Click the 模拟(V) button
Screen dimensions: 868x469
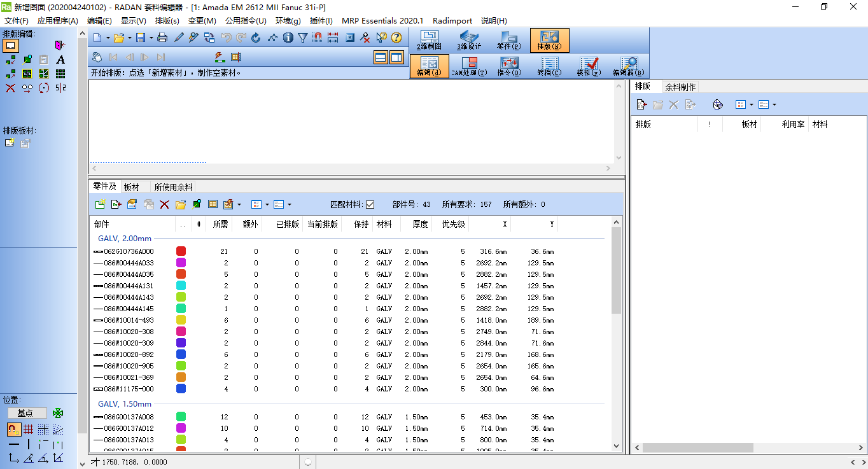588,66
